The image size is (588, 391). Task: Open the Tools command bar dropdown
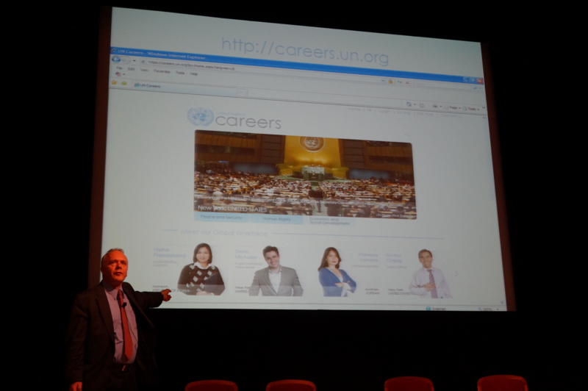tap(471, 109)
